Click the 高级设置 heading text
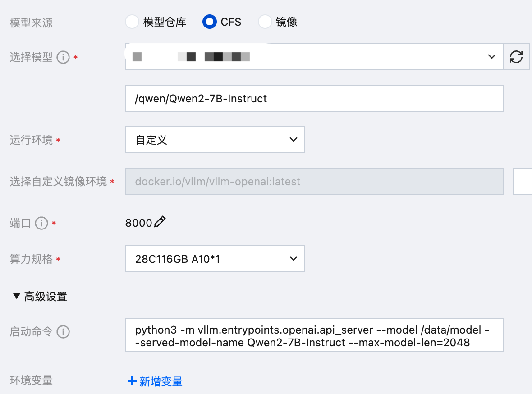Image resolution: width=532 pixels, height=394 pixels. click(46, 297)
